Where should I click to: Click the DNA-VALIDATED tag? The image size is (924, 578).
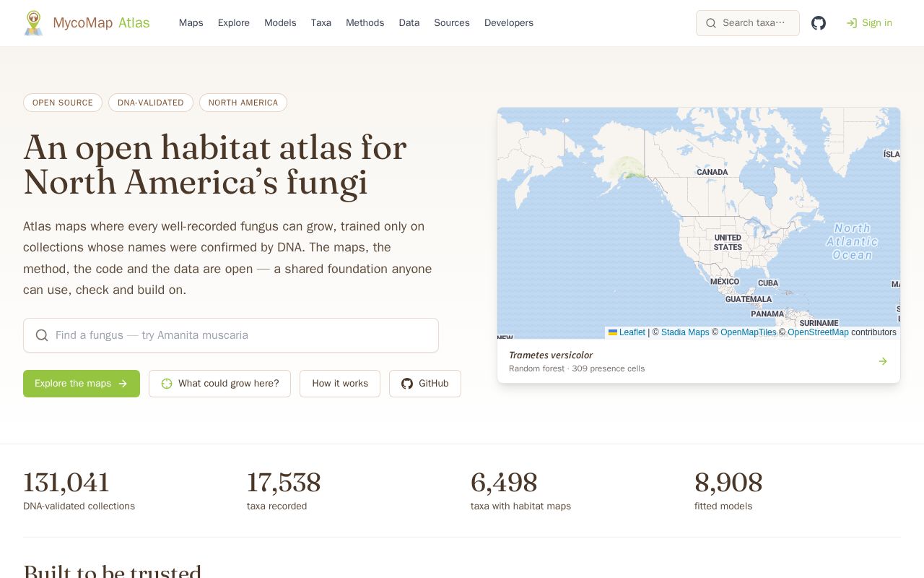tap(151, 103)
